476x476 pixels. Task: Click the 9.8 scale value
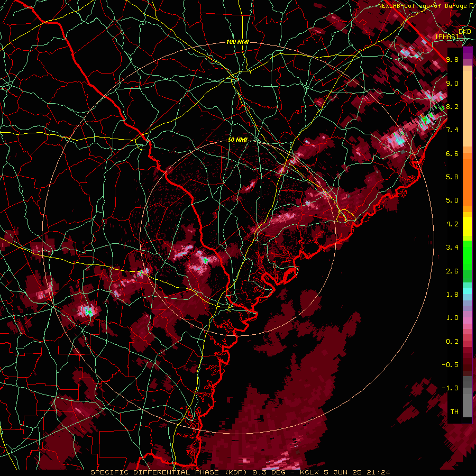coord(452,59)
